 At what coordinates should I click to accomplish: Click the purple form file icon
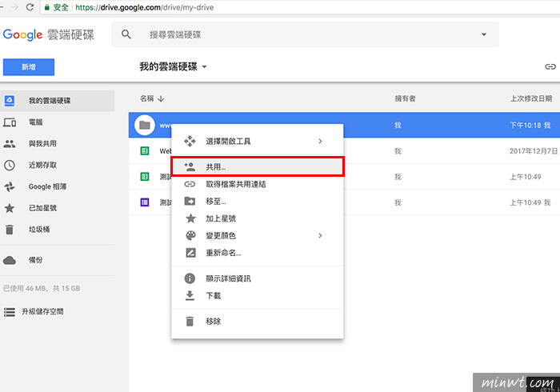click(x=145, y=202)
